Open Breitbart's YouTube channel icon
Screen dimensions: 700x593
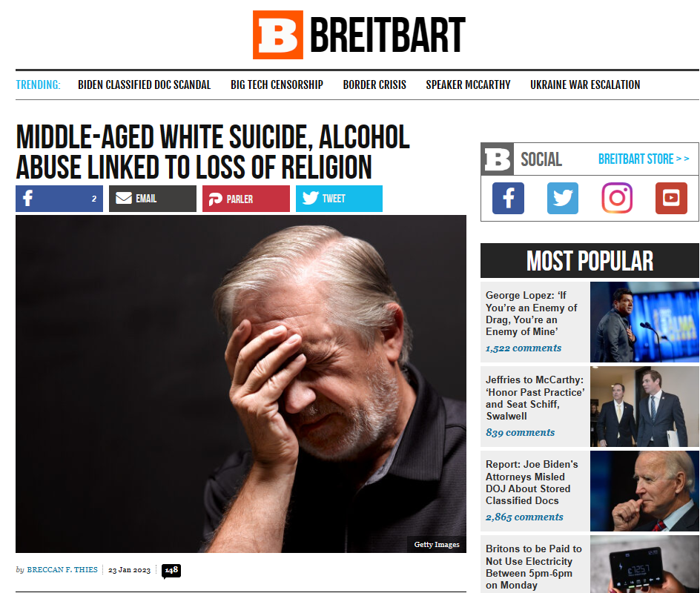[671, 198]
